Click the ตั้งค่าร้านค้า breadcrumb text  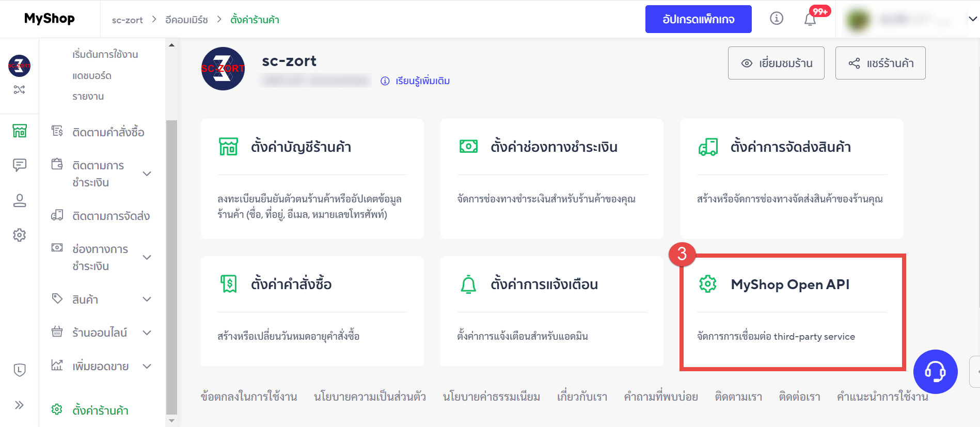255,20
